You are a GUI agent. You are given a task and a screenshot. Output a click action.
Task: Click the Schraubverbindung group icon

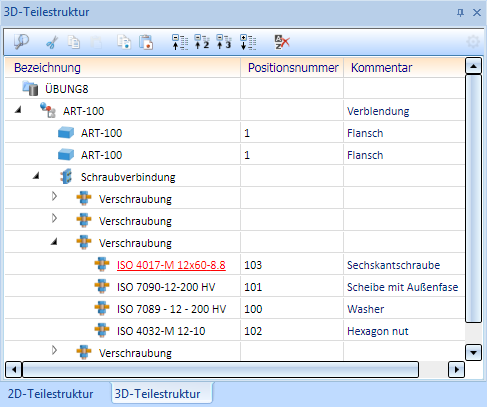point(66,176)
